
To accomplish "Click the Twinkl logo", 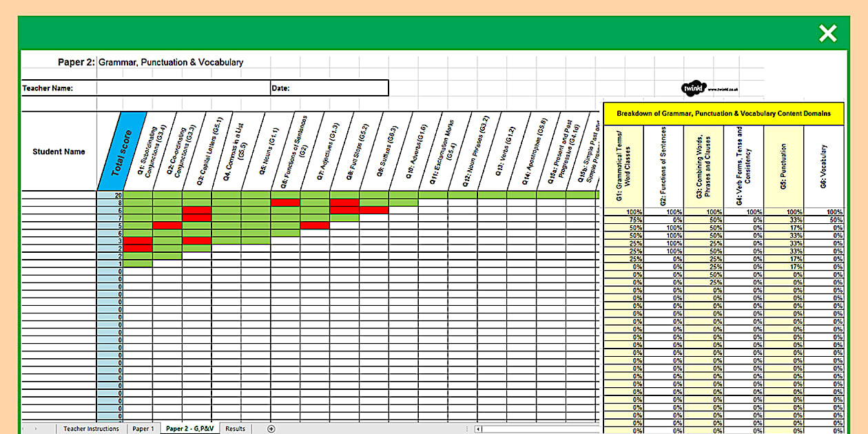I will click(692, 88).
